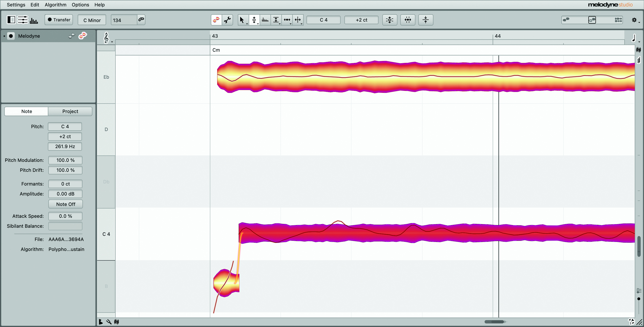Select the Melodyne track name
This screenshot has height=327, width=644.
(29, 36)
